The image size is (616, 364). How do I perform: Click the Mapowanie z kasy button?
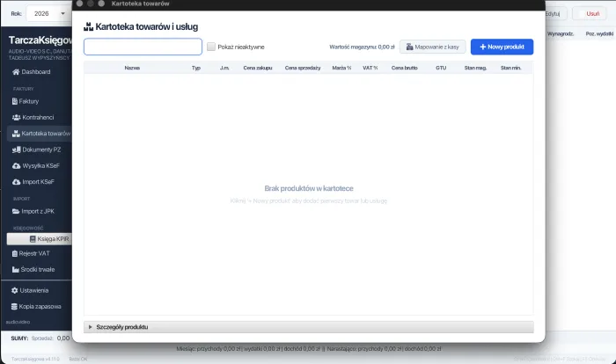tap(432, 47)
